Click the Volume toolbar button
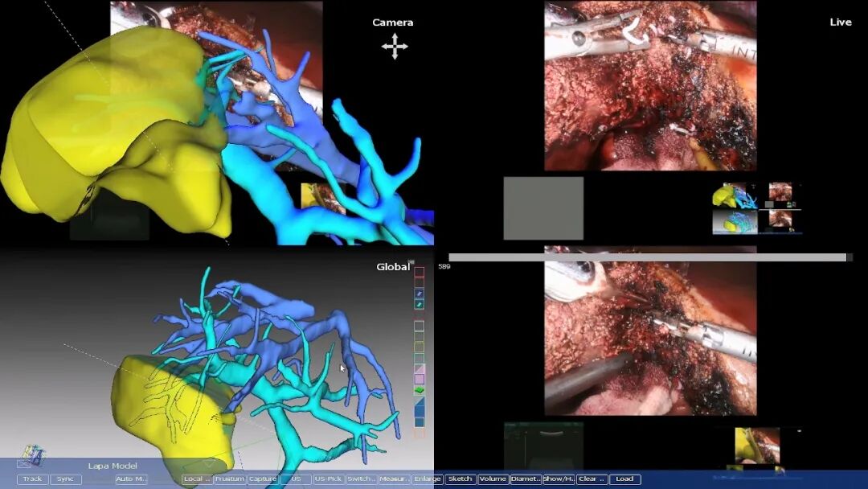 tap(493, 479)
